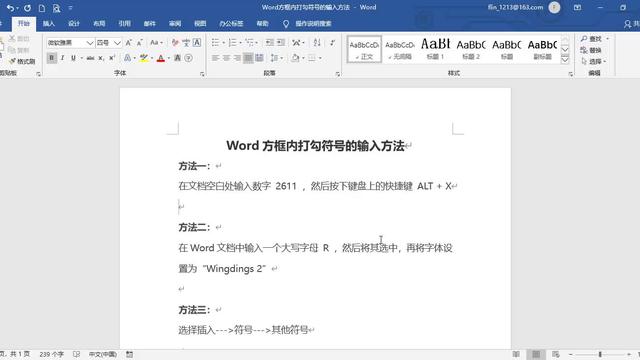Click Distributed alignment icon

pos(259,58)
